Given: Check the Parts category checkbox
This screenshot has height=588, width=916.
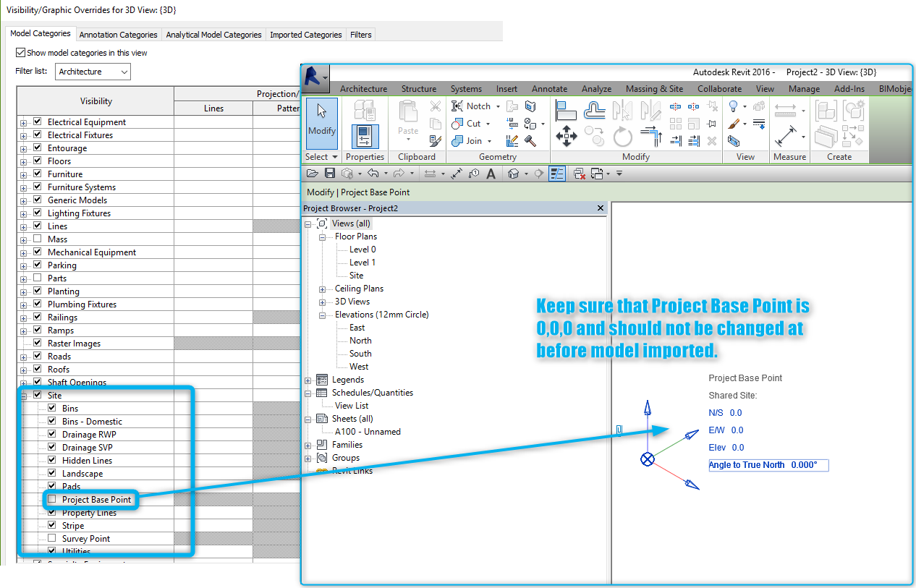Looking at the screenshot, I should (x=38, y=278).
